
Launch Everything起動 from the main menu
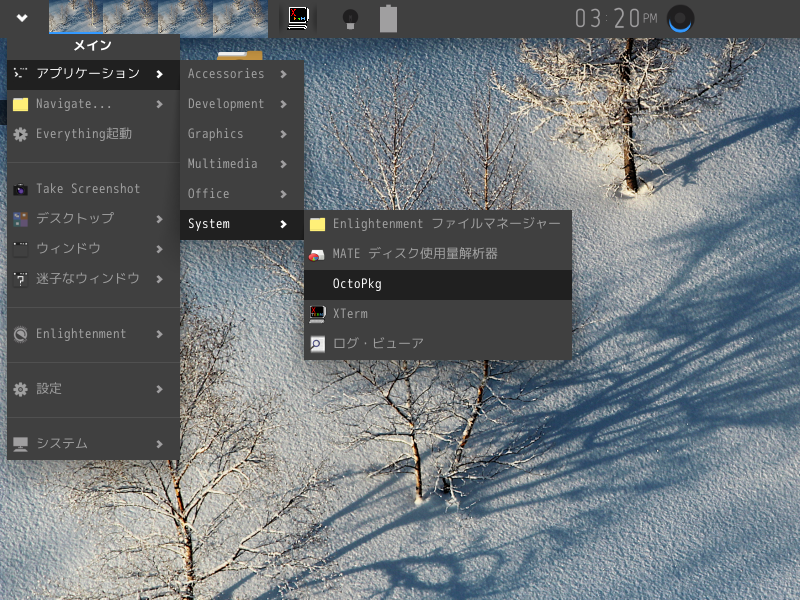[93, 134]
